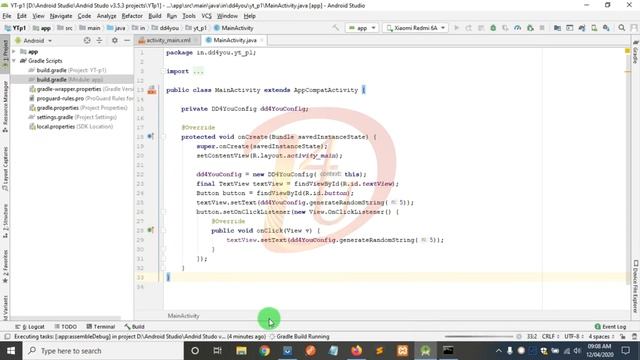Open the Resource Manager side tab
This screenshot has width=640, height=360.
[5, 107]
